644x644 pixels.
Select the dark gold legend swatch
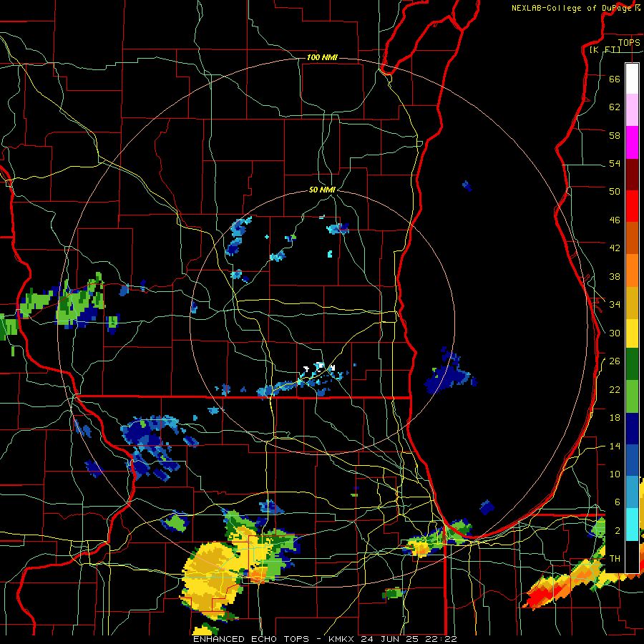click(x=632, y=303)
